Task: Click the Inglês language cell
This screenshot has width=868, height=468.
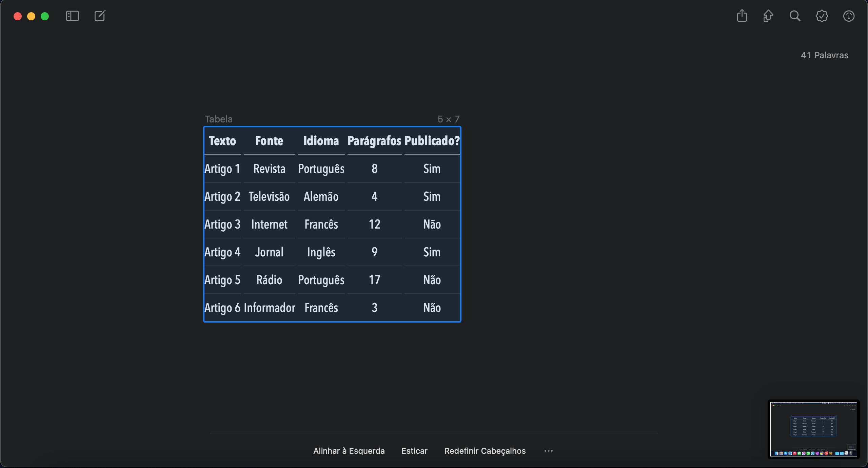Action: pyautogui.click(x=321, y=252)
